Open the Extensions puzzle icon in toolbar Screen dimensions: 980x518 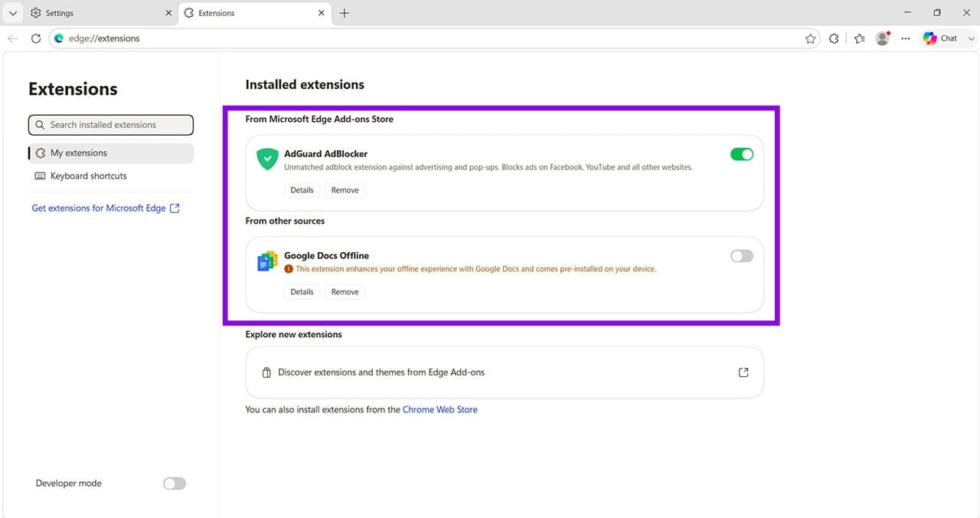coord(834,38)
